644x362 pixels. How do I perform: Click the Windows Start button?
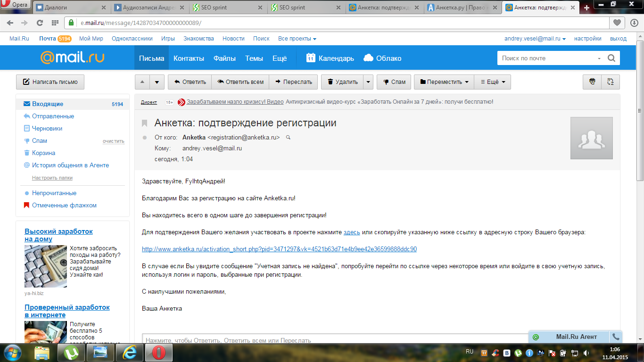(x=13, y=352)
